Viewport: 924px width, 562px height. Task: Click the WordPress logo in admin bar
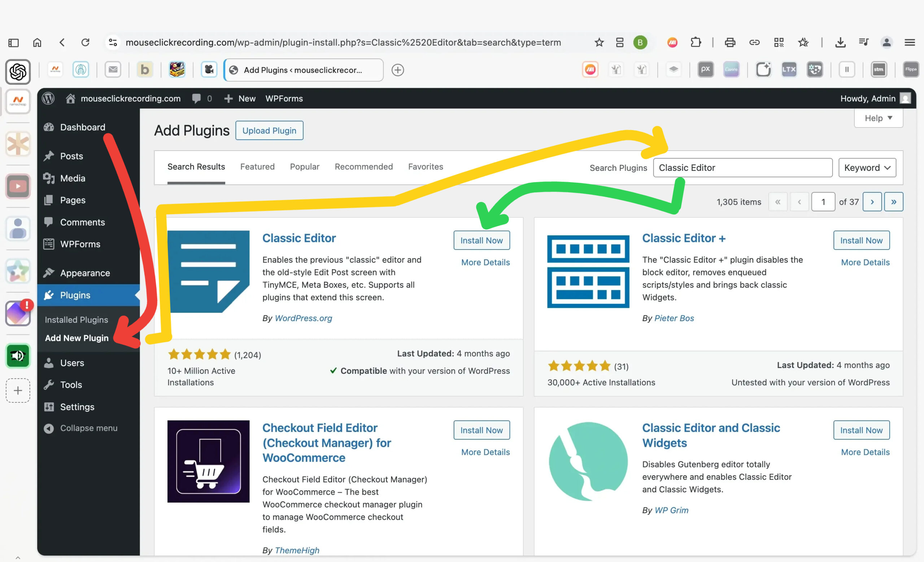point(48,98)
